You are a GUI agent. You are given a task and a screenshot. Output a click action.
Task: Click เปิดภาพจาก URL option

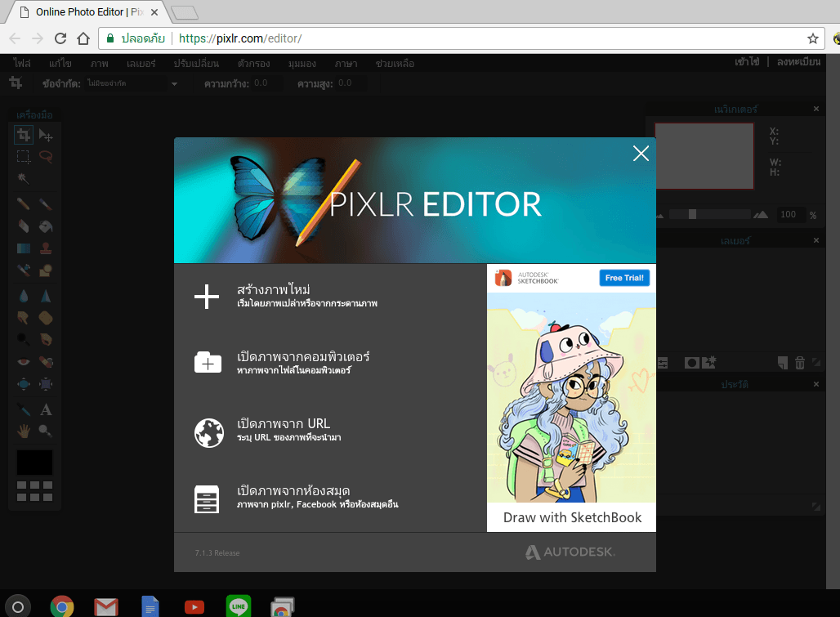pos(268,430)
